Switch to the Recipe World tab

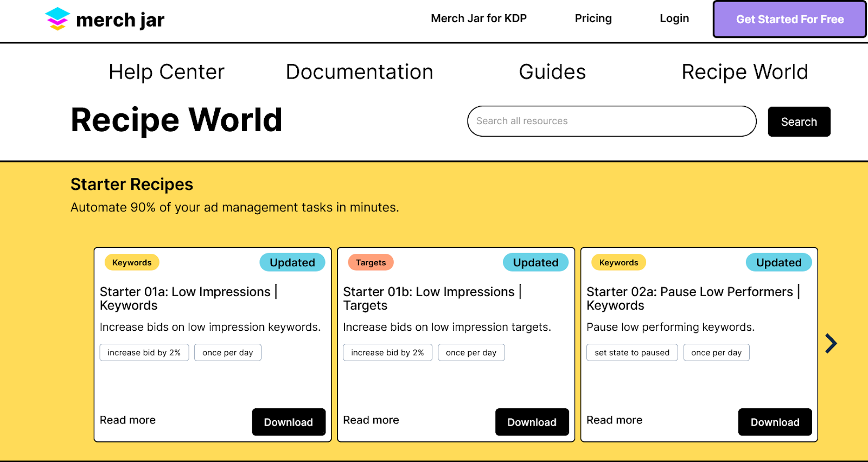(745, 72)
